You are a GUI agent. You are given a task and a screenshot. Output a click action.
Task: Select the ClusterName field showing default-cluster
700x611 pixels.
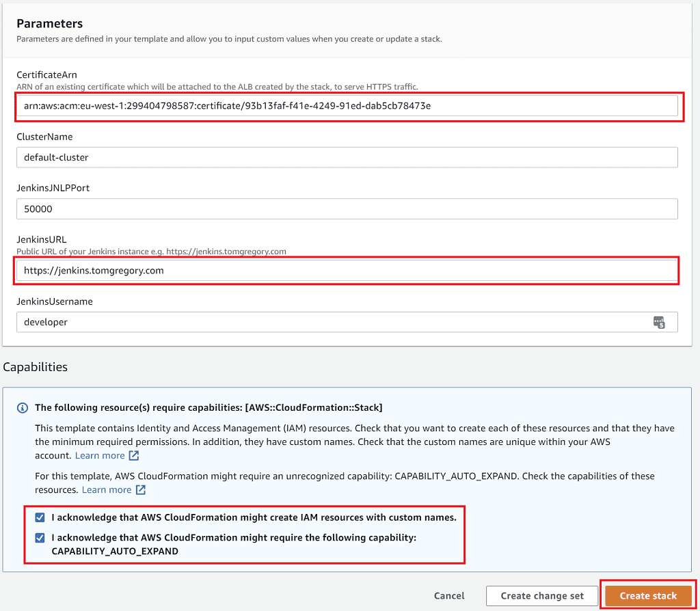click(x=273, y=157)
